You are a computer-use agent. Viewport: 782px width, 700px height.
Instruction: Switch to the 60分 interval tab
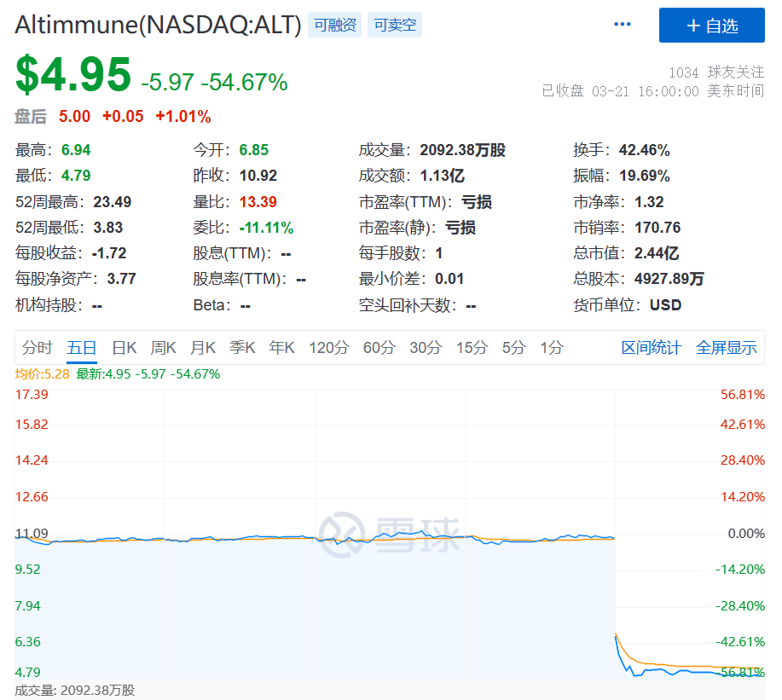coord(379,347)
